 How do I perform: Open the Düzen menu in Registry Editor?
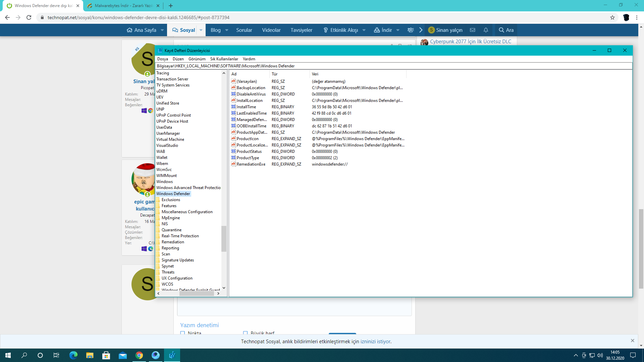click(178, 59)
